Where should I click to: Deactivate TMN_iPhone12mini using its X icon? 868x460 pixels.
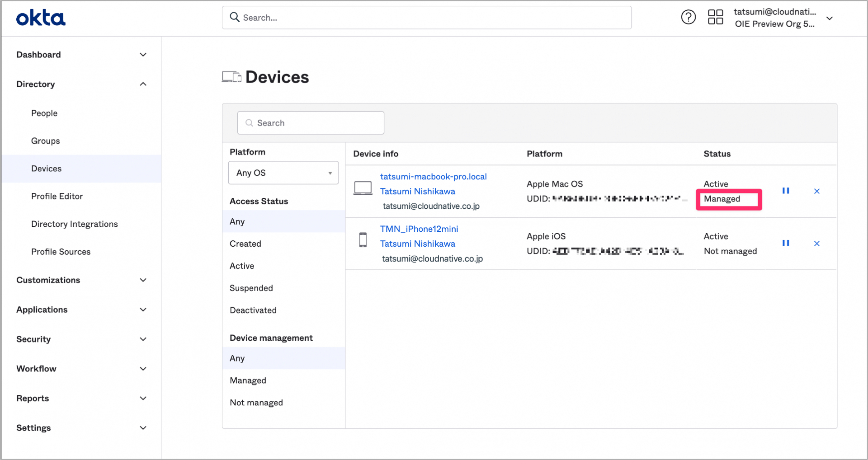point(816,243)
